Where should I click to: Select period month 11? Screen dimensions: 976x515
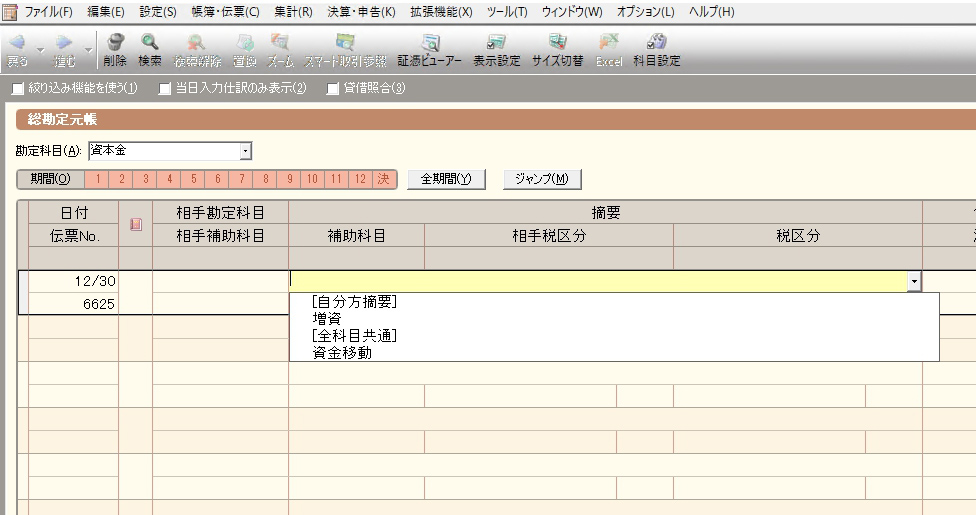pos(336,179)
